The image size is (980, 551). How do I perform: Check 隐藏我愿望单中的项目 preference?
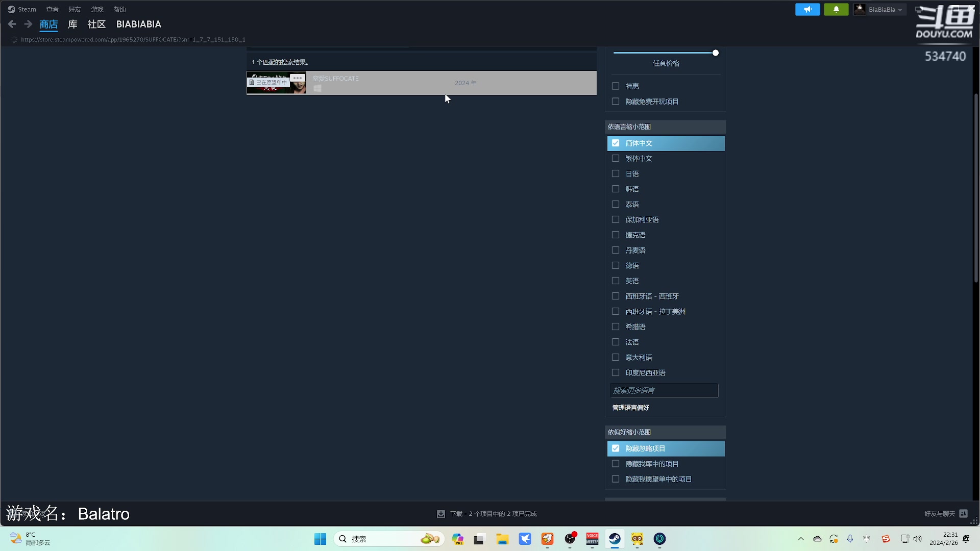[x=616, y=479]
